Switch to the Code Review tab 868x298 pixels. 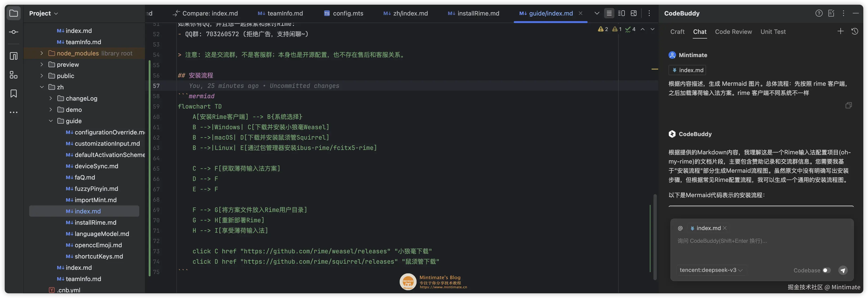tap(733, 32)
